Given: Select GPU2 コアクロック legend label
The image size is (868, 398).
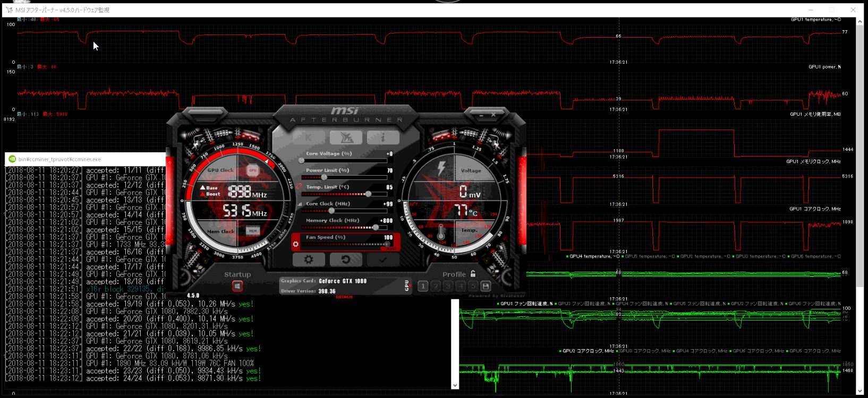Looking at the screenshot, I should pos(586,351).
